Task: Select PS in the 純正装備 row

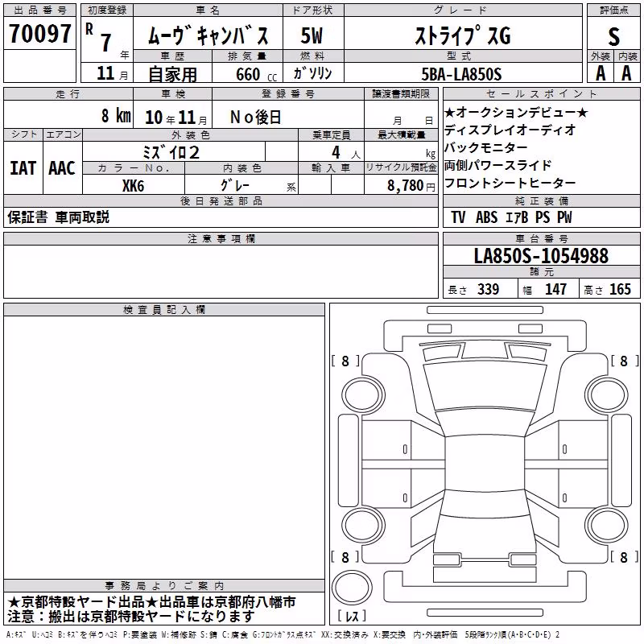Action: click(x=542, y=217)
